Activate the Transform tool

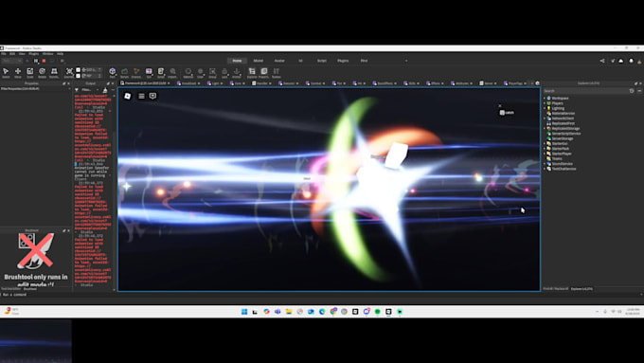54,73
